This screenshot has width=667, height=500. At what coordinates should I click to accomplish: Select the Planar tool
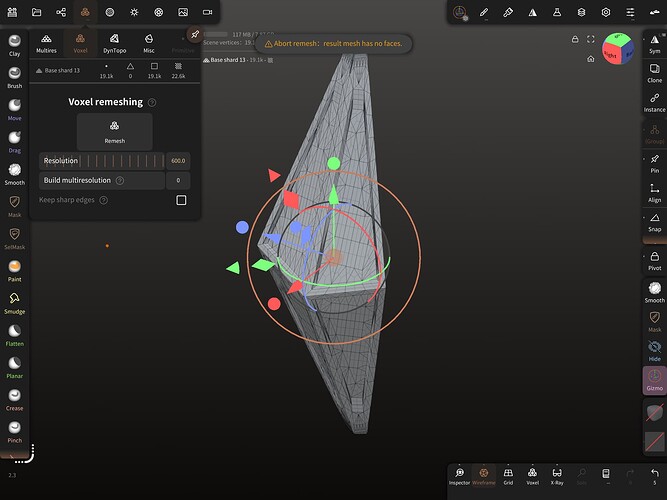(14, 368)
